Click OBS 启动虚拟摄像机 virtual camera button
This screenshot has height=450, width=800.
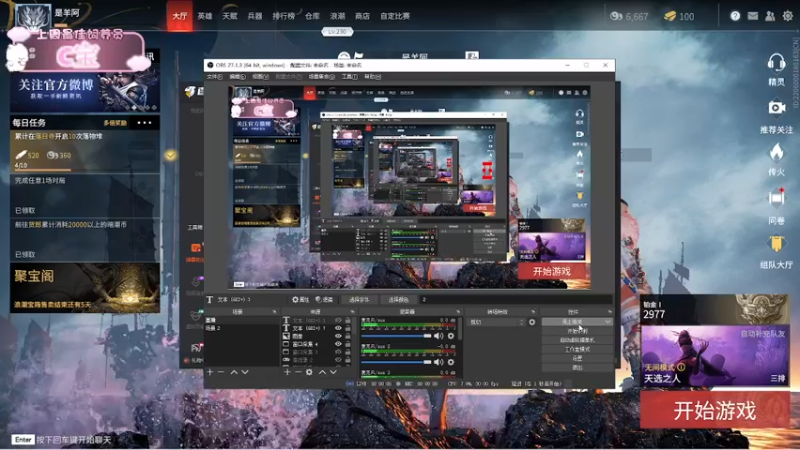click(x=577, y=340)
